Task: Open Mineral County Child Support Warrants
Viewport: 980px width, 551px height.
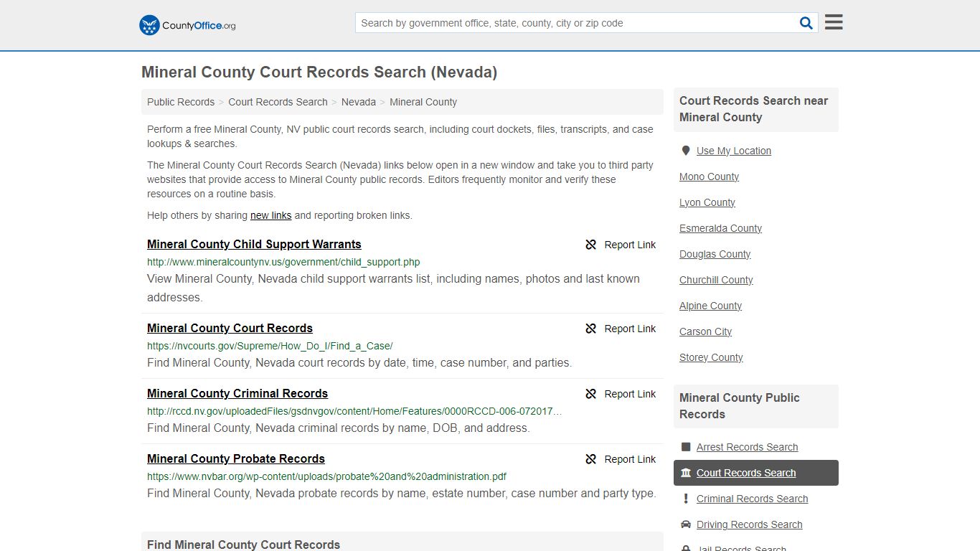Action: click(254, 244)
